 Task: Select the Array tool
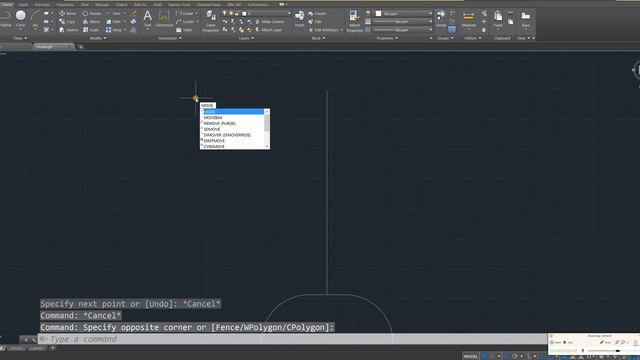pos(114,30)
